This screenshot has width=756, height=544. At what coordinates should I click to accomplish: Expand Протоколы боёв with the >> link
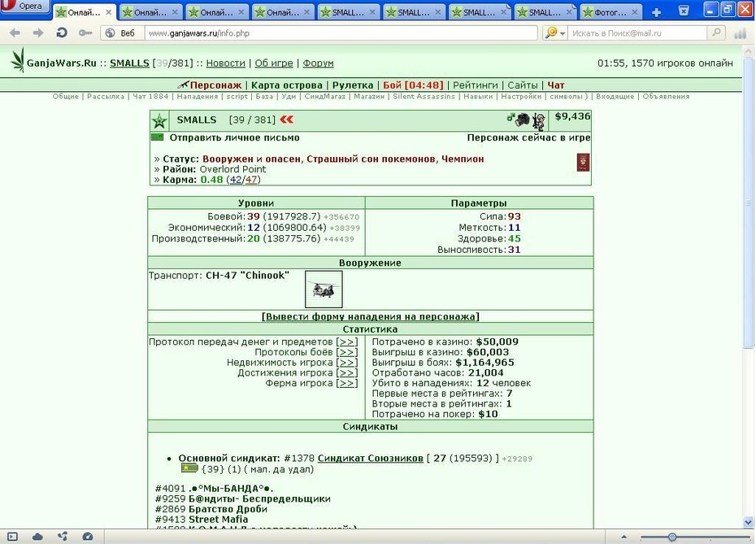346,352
